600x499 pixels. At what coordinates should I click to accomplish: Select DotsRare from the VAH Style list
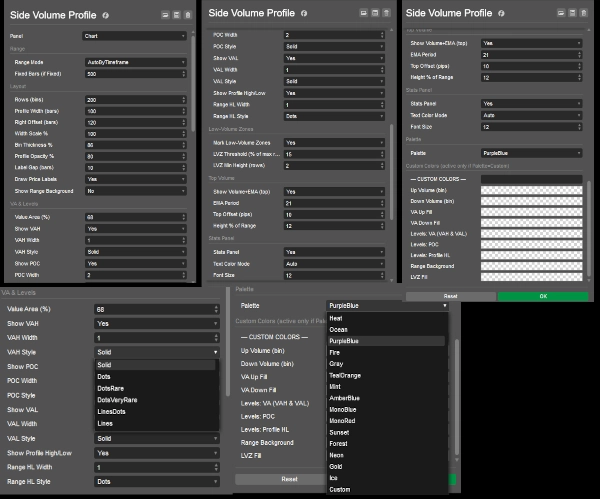pos(112,388)
